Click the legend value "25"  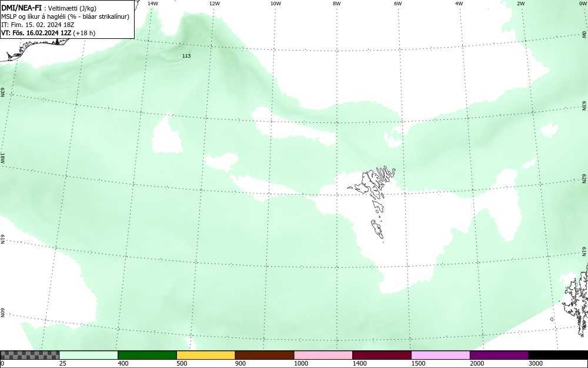click(64, 363)
